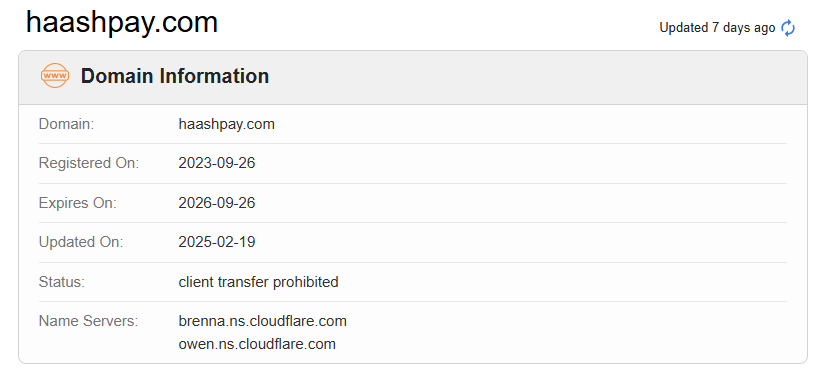Click the Domain Information panel header bar
The width and height of the screenshot is (815, 371).
pos(413,77)
